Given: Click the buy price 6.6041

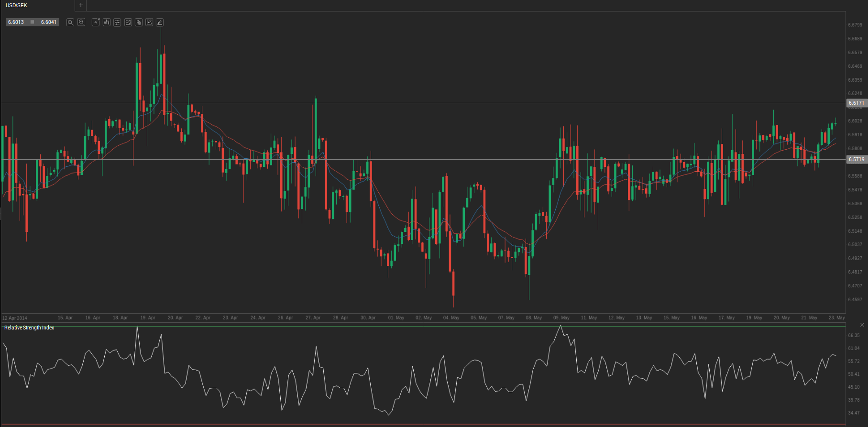Looking at the screenshot, I should (x=49, y=22).
